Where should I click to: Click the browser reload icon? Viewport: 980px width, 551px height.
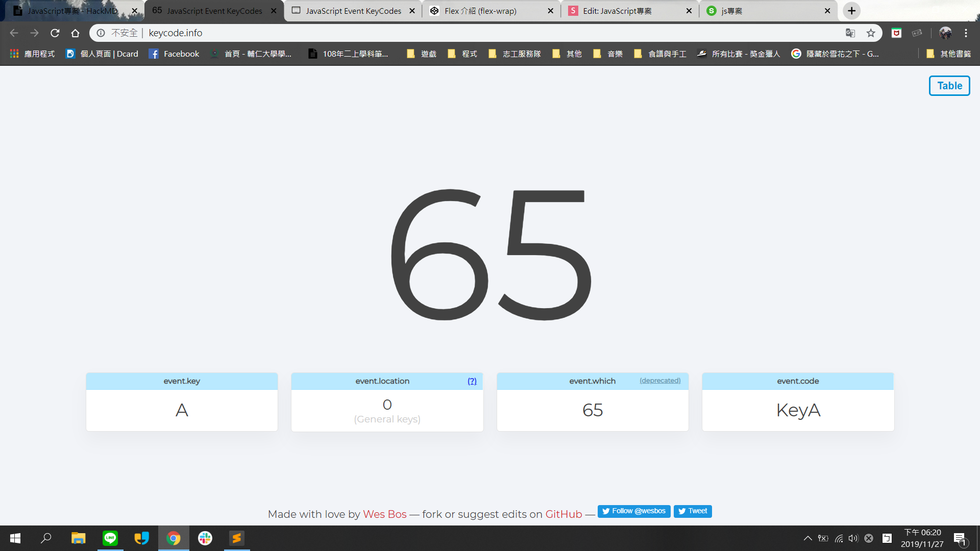tap(55, 33)
